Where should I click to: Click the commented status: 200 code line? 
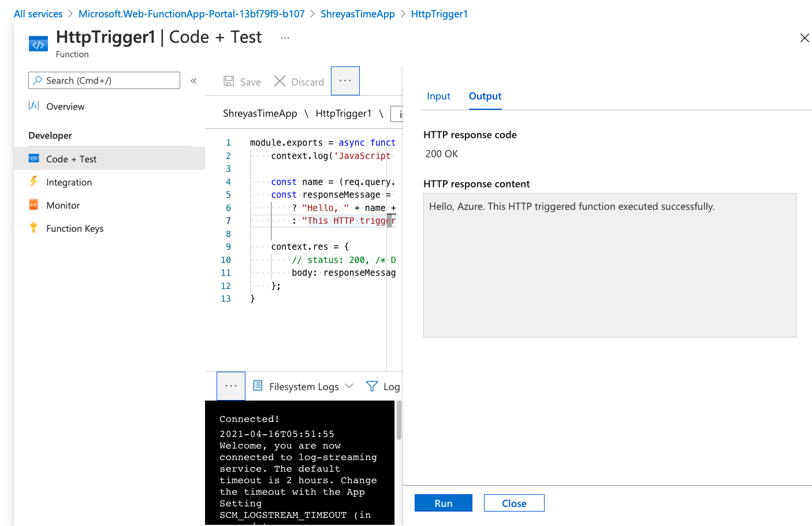coord(344,260)
